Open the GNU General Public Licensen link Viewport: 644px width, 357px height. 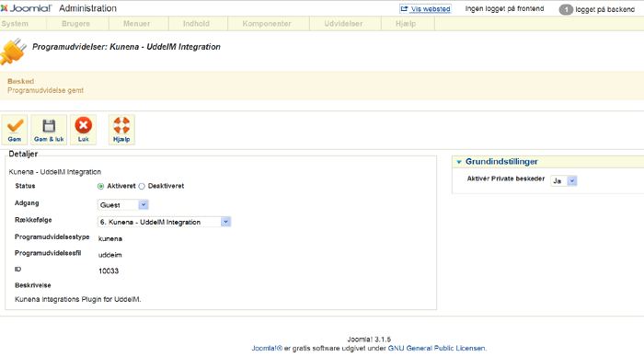tap(437, 349)
